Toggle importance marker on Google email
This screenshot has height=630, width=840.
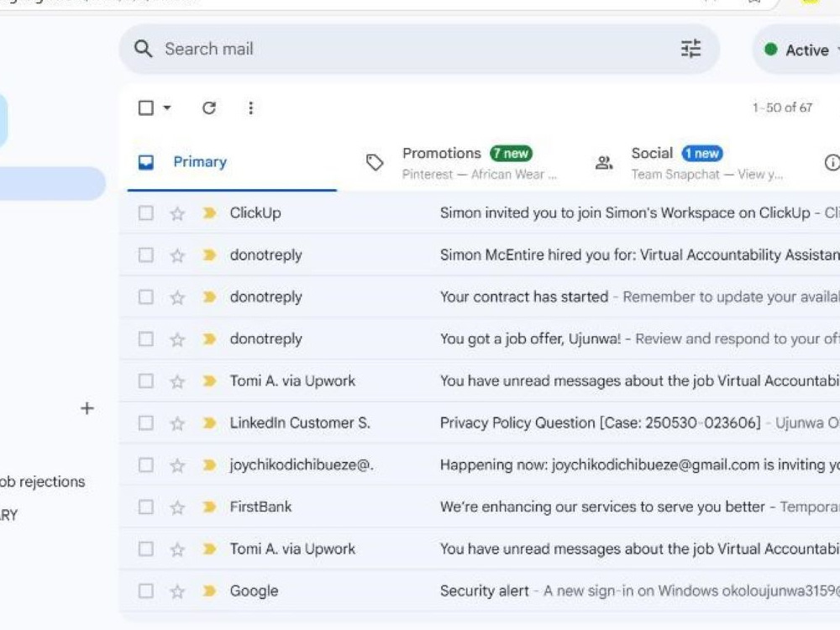tap(209, 591)
